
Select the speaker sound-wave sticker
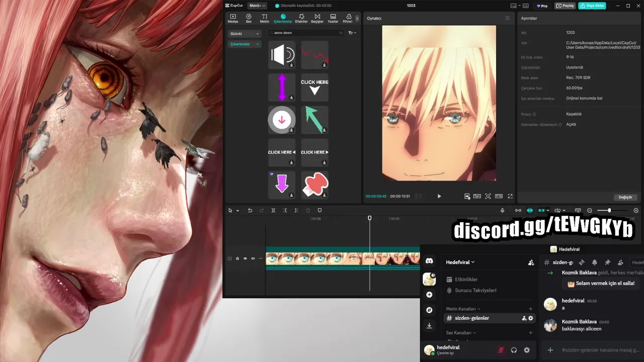[282, 55]
